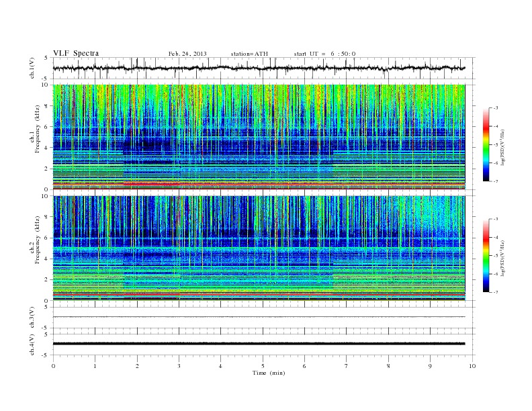
Task: Click the "8" tick on the time axis
Action: (388, 366)
